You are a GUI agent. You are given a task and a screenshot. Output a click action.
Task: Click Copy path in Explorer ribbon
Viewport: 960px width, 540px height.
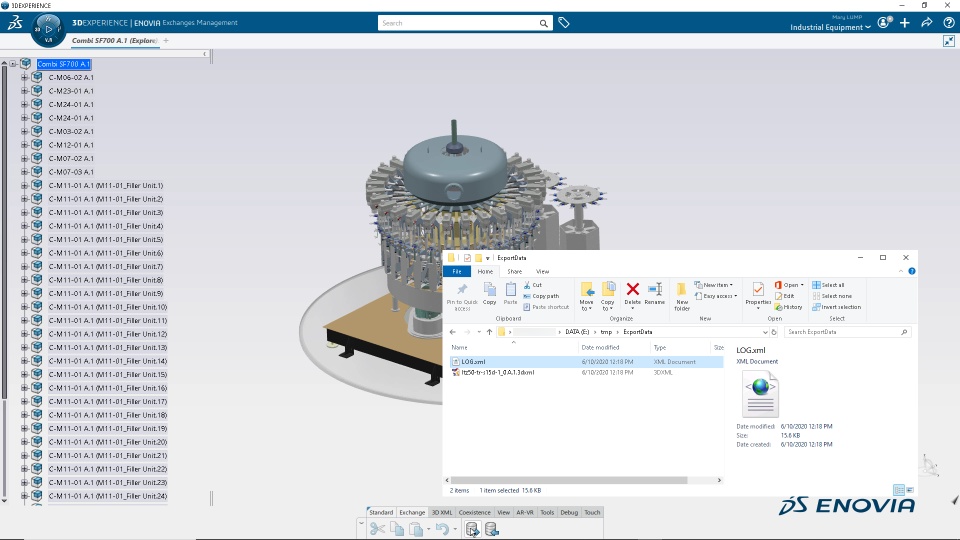[541, 296]
